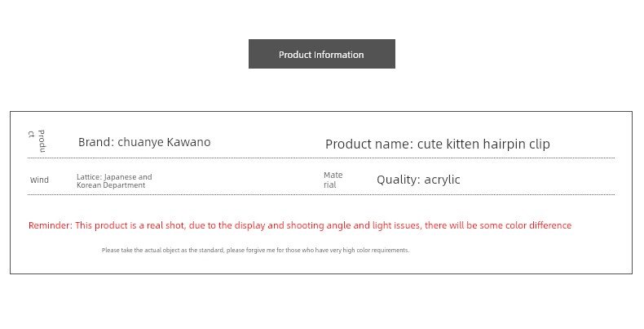The width and height of the screenshot is (644, 329).
Task: Select the word acrylic
Action: coord(442,180)
